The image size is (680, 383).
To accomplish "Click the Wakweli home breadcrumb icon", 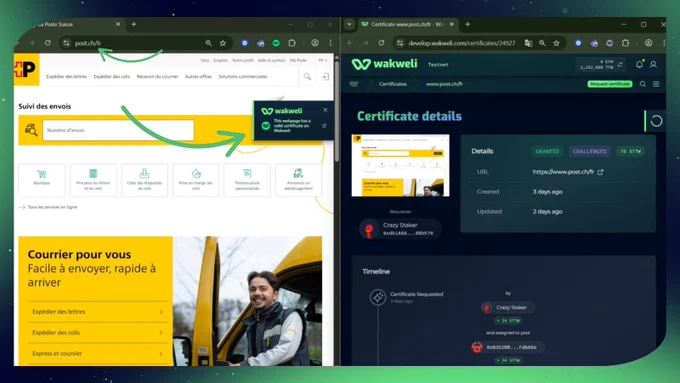I will [354, 84].
